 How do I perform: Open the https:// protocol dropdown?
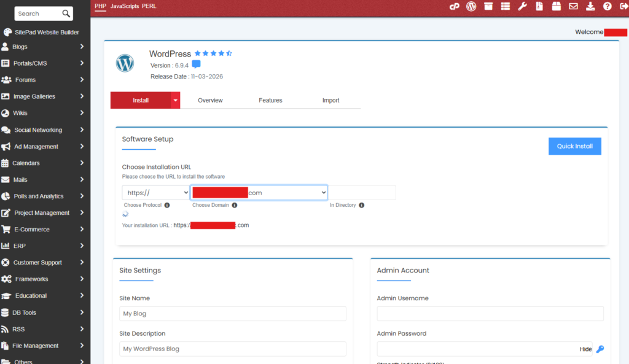[155, 193]
